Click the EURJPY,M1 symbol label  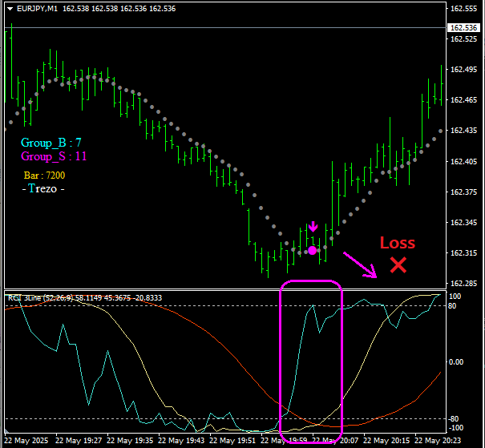pyautogui.click(x=37, y=9)
